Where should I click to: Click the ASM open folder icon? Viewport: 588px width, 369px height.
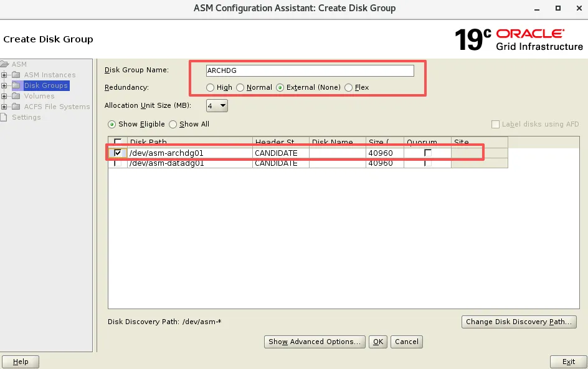4,64
